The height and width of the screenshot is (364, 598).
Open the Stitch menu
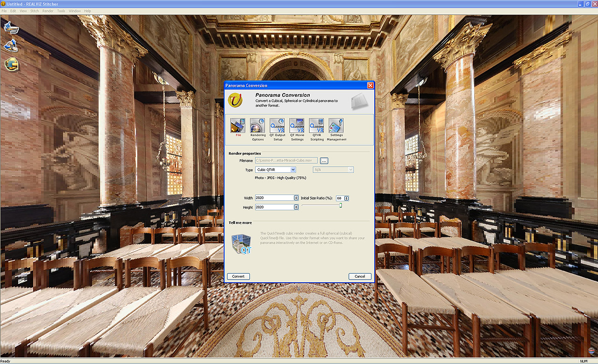click(35, 11)
